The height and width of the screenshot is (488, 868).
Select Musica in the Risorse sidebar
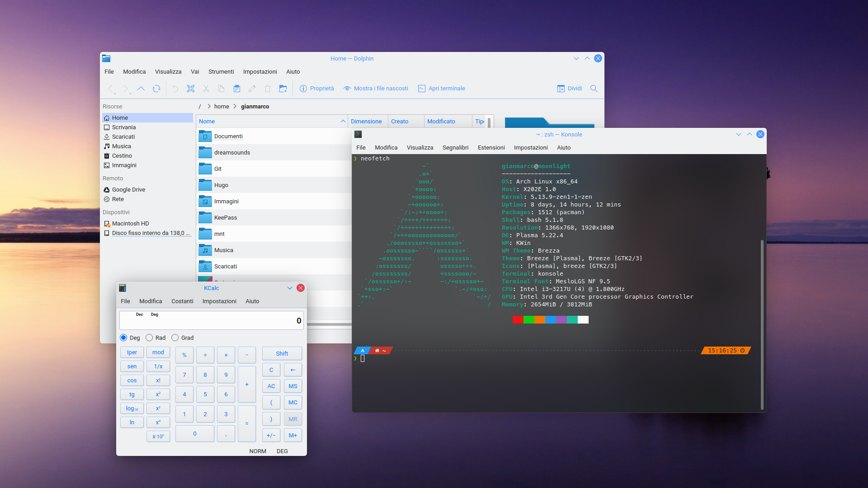click(147, 146)
